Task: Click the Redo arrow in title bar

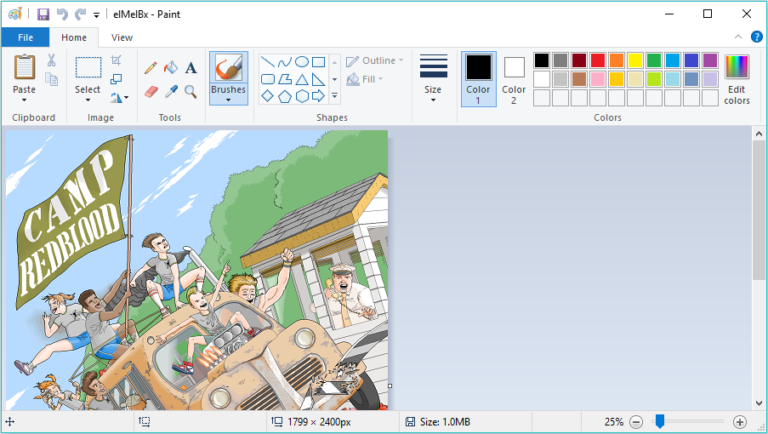Action: click(80, 14)
